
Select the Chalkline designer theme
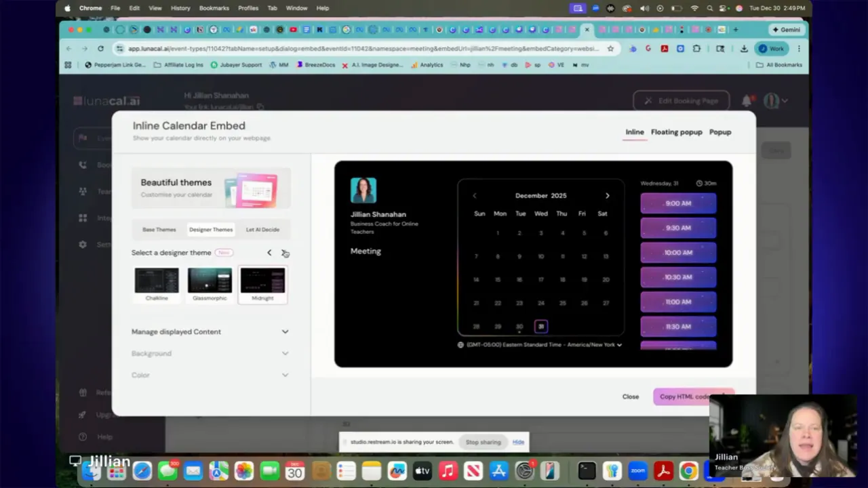156,280
